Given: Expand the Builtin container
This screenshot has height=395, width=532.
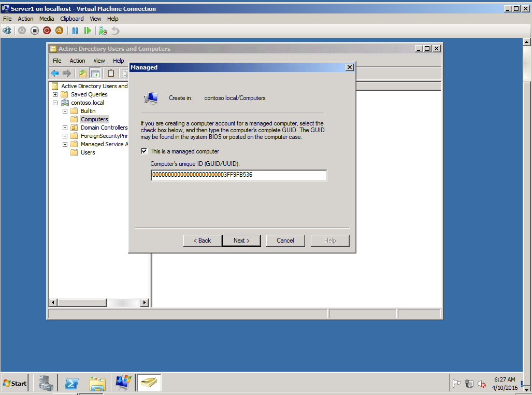Looking at the screenshot, I should [65, 111].
